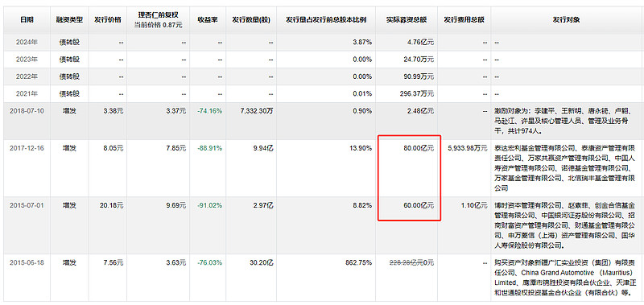Viewport: 644px width, 305px height.
Task: Click the -91.02% return value
Action: [x=209, y=205]
